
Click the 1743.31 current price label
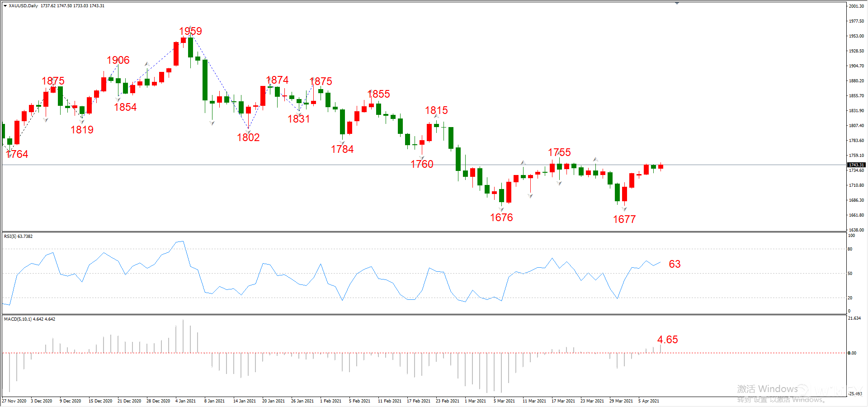[x=856, y=165]
